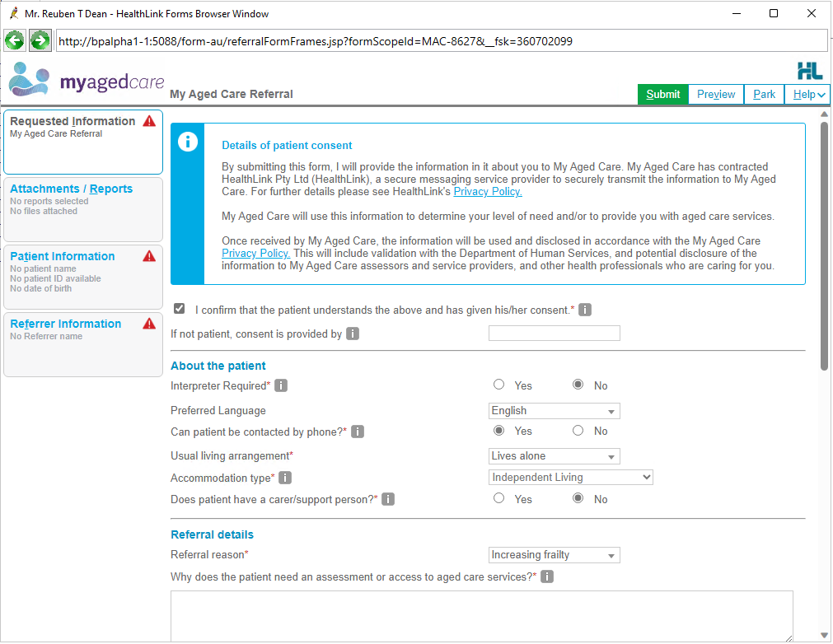The image size is (833, 644).
Task: Open the Patient Information section
Action: [x=83, y=278]
